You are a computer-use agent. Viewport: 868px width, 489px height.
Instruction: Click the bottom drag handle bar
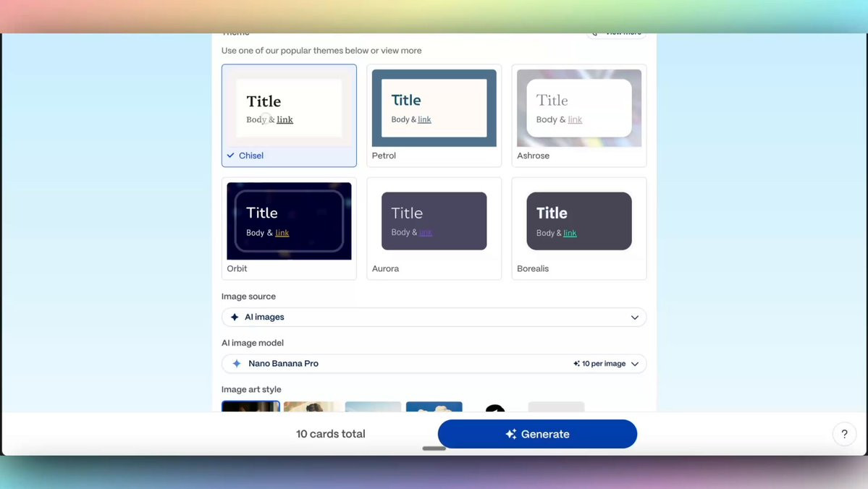(434, 448)
